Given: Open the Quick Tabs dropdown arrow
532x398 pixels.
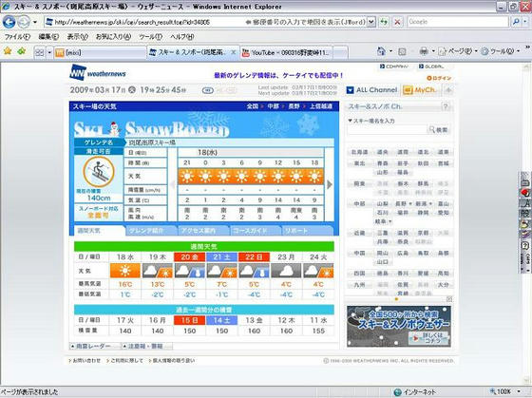Looking at the screenshot, I should (x=49, y=52).
